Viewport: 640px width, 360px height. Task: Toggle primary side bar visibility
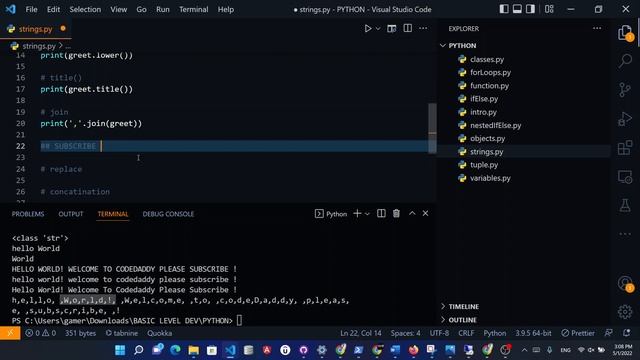pos(504,9)
